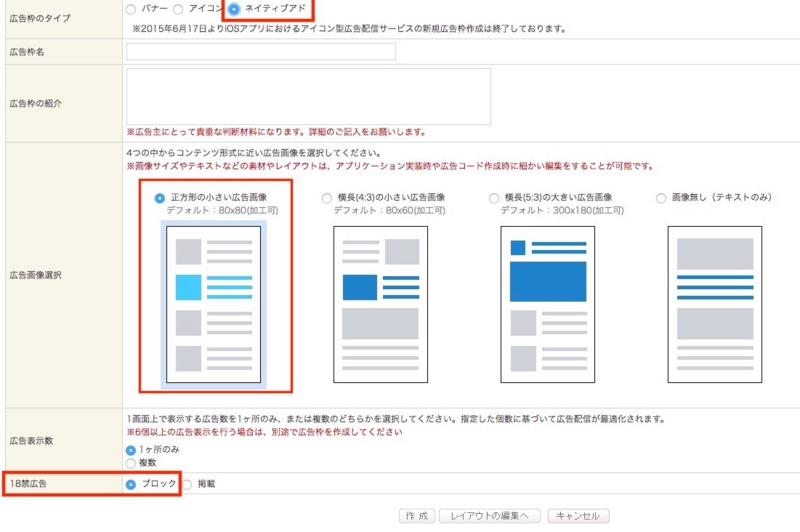Screen dimensions: 800x532
Task: Click the デフォルト：80x80(加工可) text
Action: click(x=222, y=210)
